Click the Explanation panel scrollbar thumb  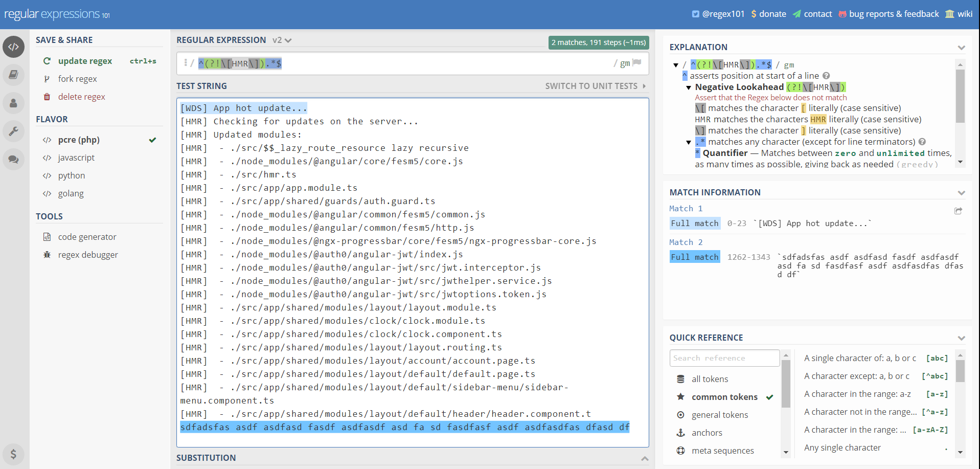(x=960, y=96)
